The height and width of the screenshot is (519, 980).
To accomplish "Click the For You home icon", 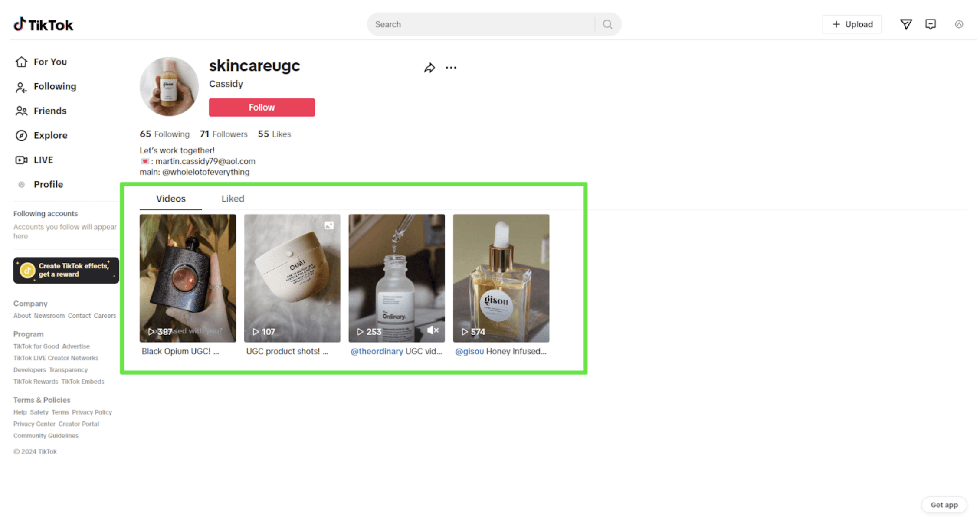I will point(21,62).
